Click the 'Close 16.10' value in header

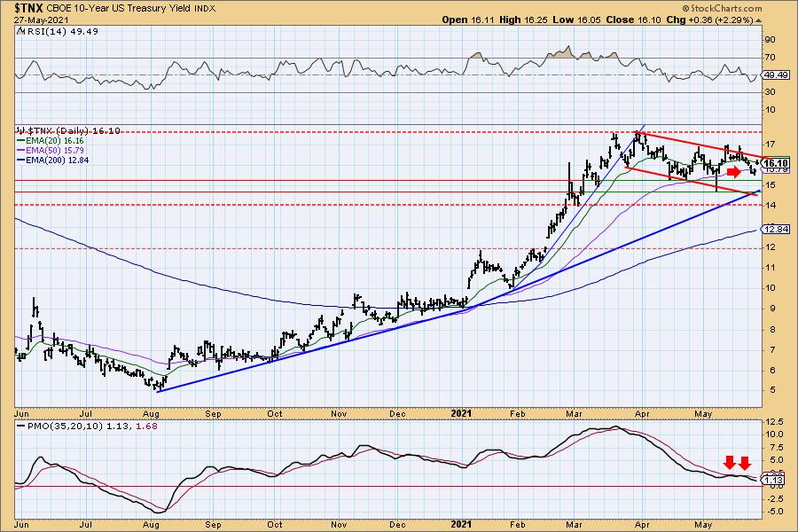pyautogui.click(x=633, y=20)
